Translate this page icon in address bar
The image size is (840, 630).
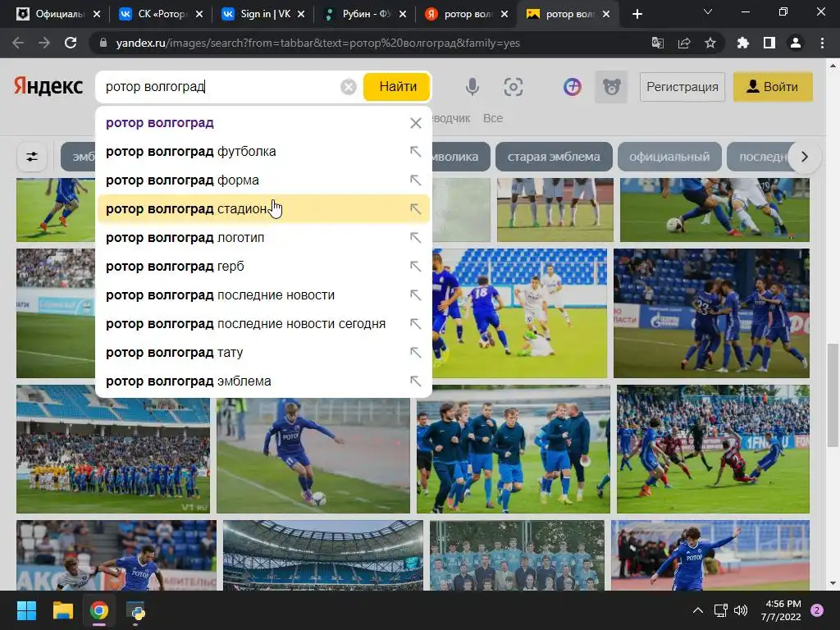click(x=657, y=43)
